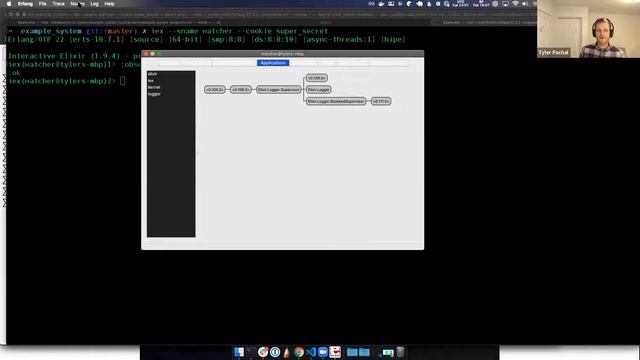Screen dimensions: 640x360
Task: Open the volume control in menu bar
Action: pos(525,4)
